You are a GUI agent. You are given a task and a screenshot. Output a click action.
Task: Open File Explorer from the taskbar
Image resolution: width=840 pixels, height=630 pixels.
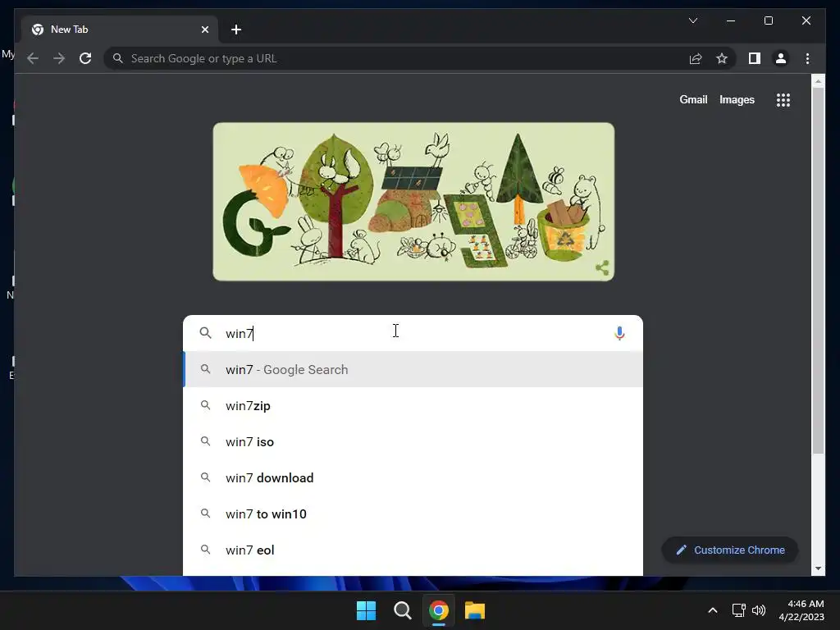pos(475,610)
